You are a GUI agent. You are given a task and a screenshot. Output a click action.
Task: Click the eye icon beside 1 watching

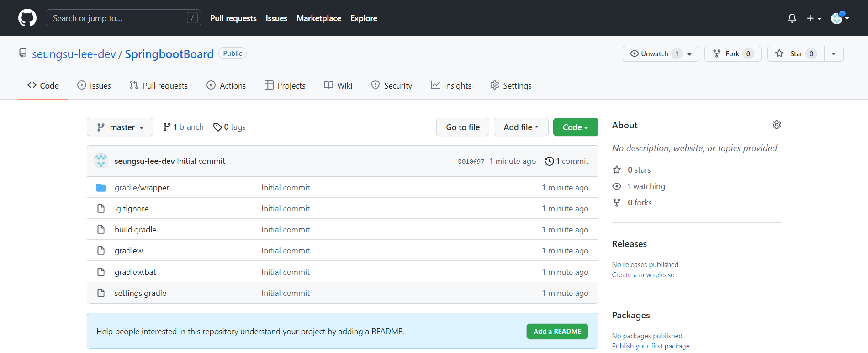[x=617, y=186]
